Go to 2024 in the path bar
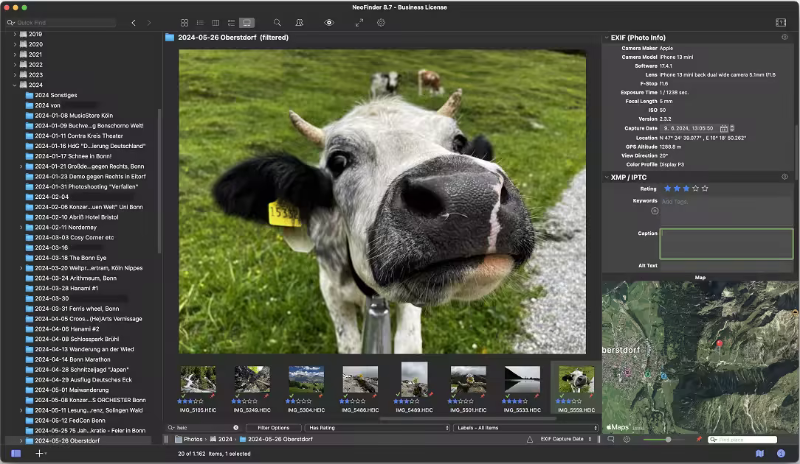Viewport: 800px width, 464px height. pyautogui.click(x=221, y=439)
